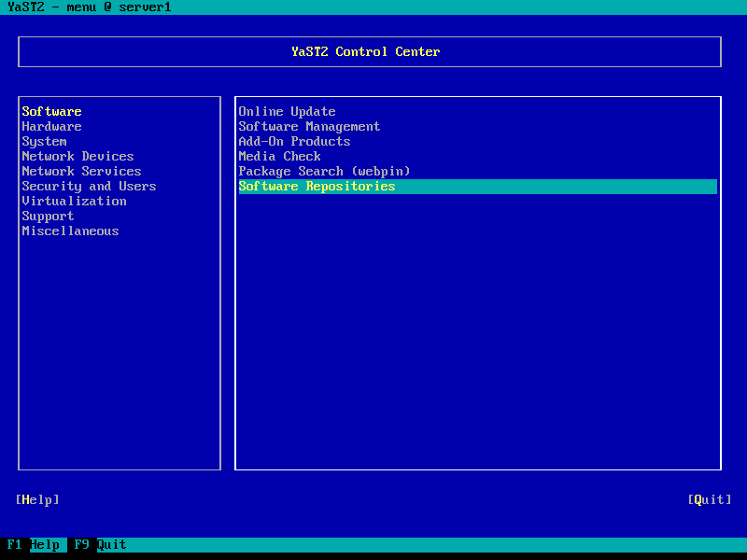Click the [Quit] button

click(x=710, y=499)
